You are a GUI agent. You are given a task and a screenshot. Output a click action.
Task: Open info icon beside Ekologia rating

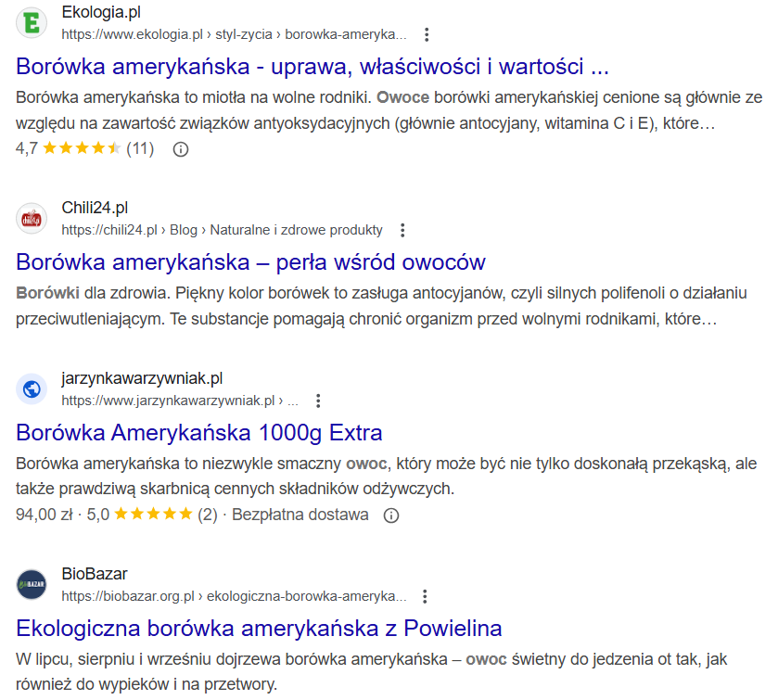tap(181, 148)
